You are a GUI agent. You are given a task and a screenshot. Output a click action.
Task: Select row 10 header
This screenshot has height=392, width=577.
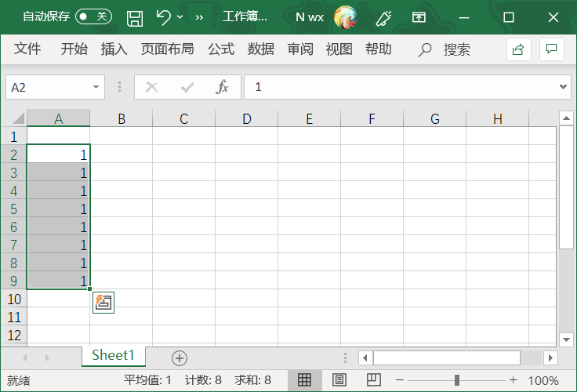tap(13, 299)
